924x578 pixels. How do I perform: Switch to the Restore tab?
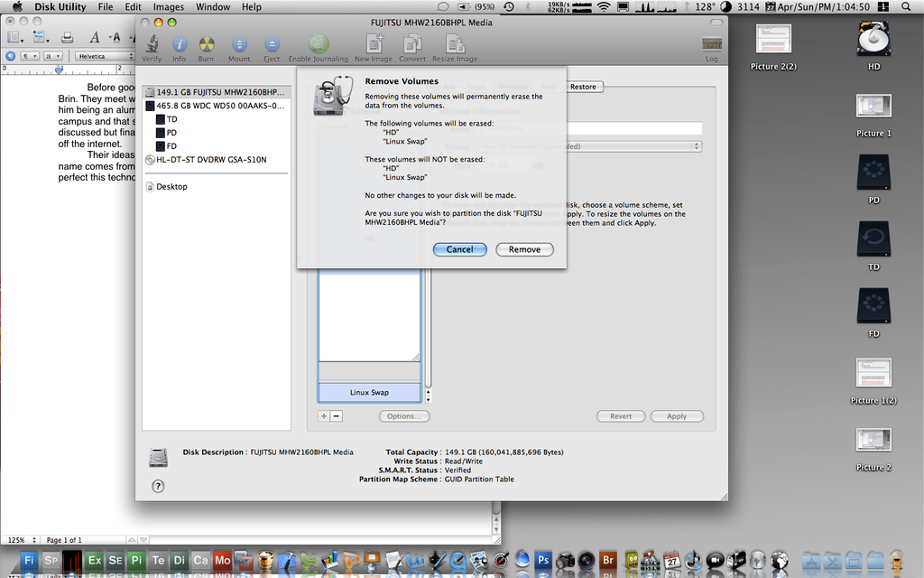point(583,87)
